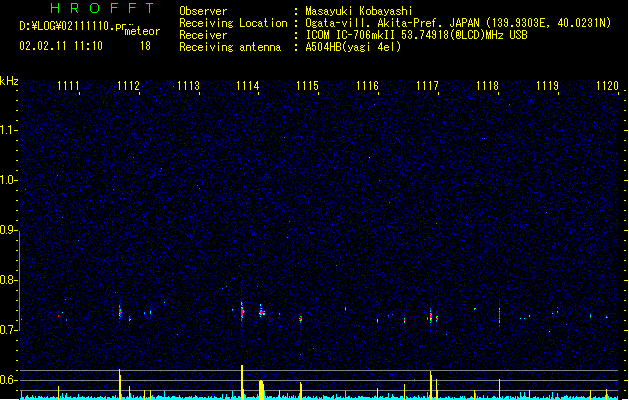629x400 pixels.
Task: Click the tallest yellow intensity bar before 1114
Action: tap(242, 382)
